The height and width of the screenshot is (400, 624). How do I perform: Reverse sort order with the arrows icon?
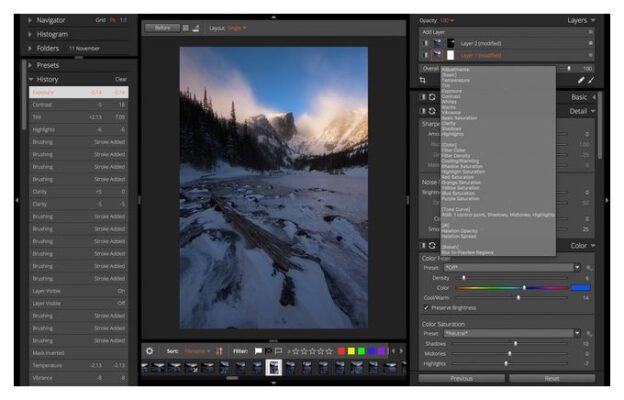(x=219, y=351)
